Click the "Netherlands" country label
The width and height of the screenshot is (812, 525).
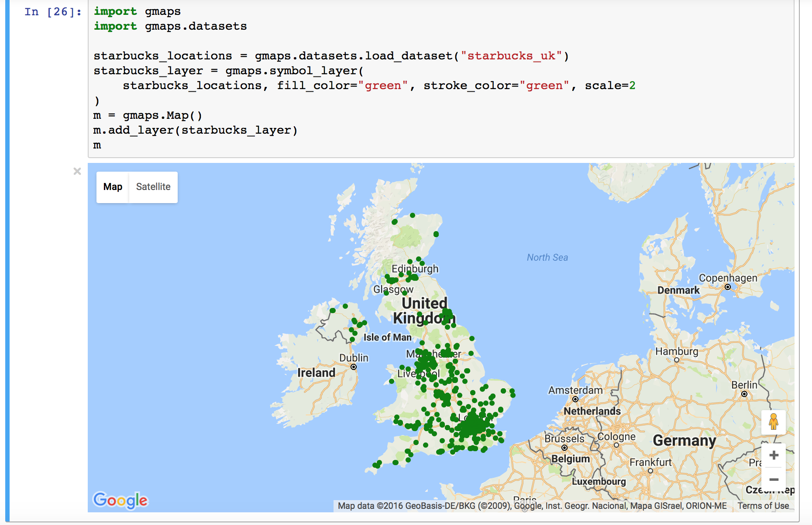592,411
